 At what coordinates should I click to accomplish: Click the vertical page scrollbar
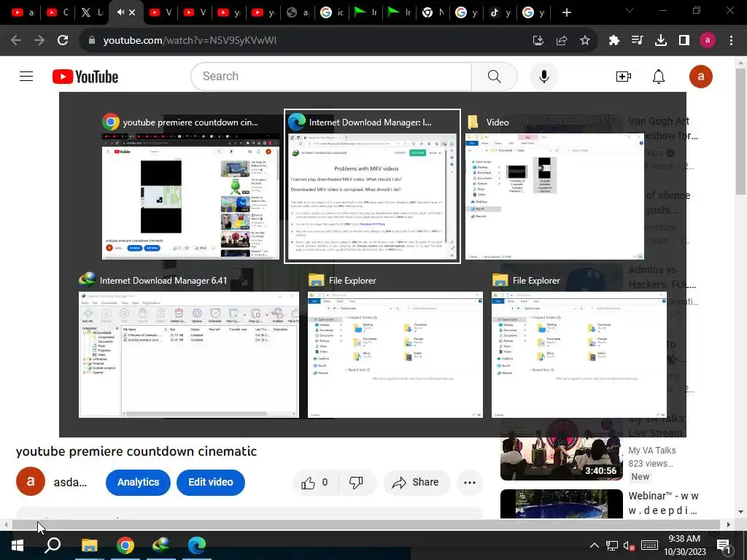click(740, 132)
